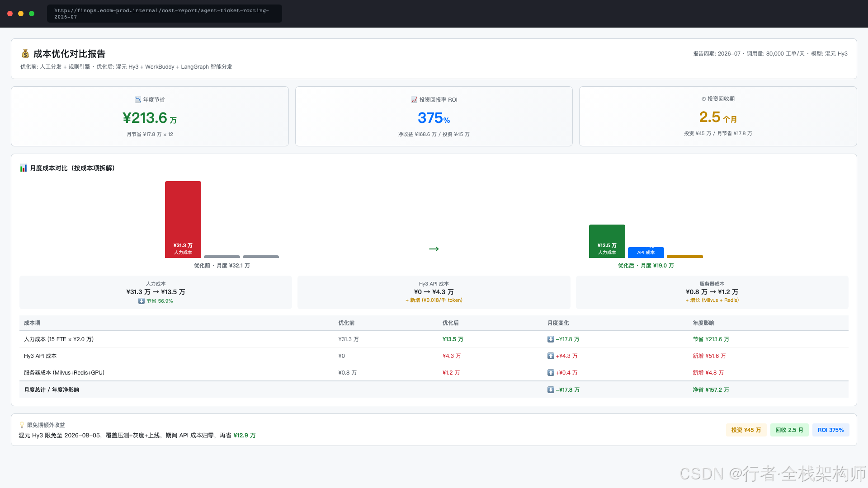
Task: Click the 新增 ¥4.8 万 cell
Action: tap(708, 373)
